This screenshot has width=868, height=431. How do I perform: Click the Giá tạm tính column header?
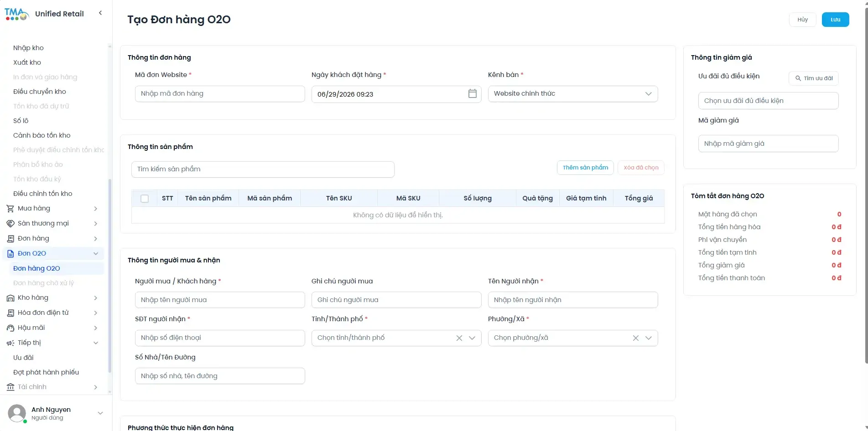(586, 198)
